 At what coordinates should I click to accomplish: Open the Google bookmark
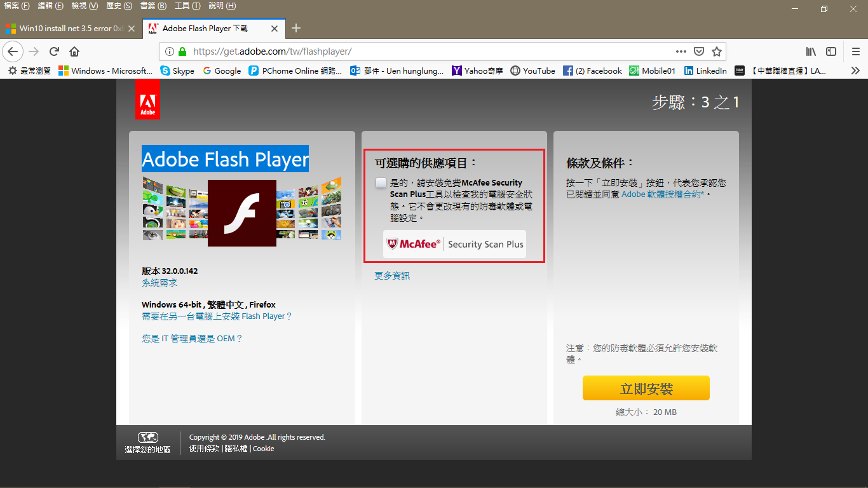pos(222,71)
